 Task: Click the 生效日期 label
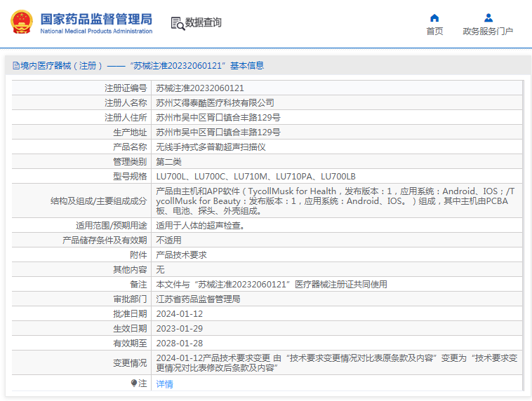130,329
